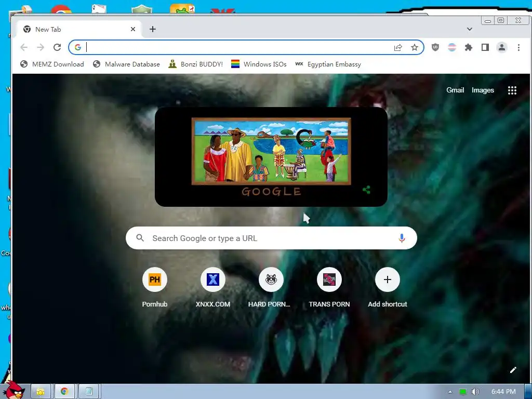This screenshot has width=532, height=399.
Task: Toggle the Chrome side panel
Action: coord(485,47)
